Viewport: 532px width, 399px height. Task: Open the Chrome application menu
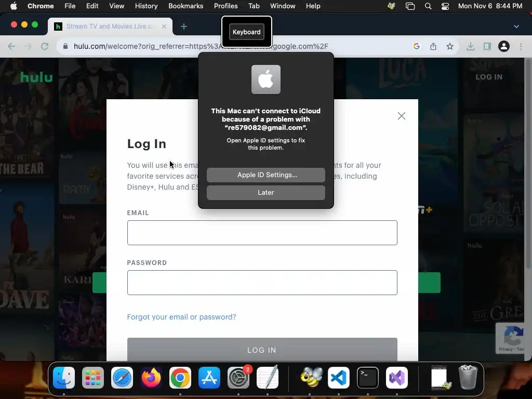point(41,6)
